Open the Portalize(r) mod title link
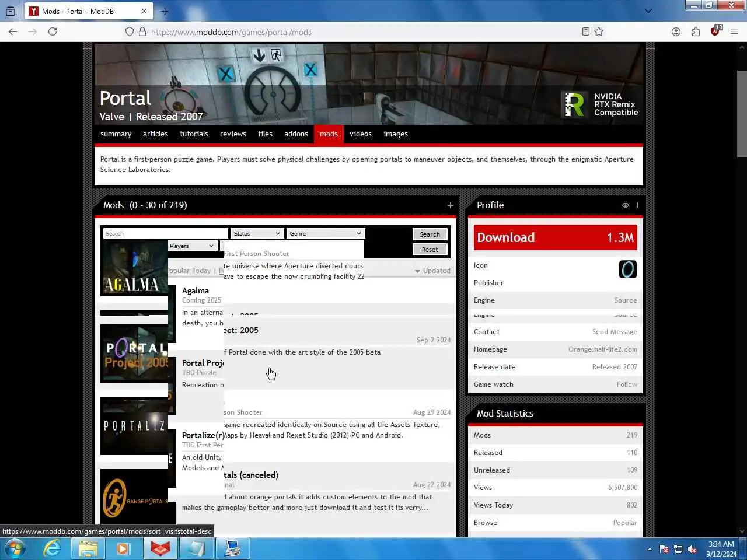The width and height of the screenshot is (747, 560). point(203,435)
